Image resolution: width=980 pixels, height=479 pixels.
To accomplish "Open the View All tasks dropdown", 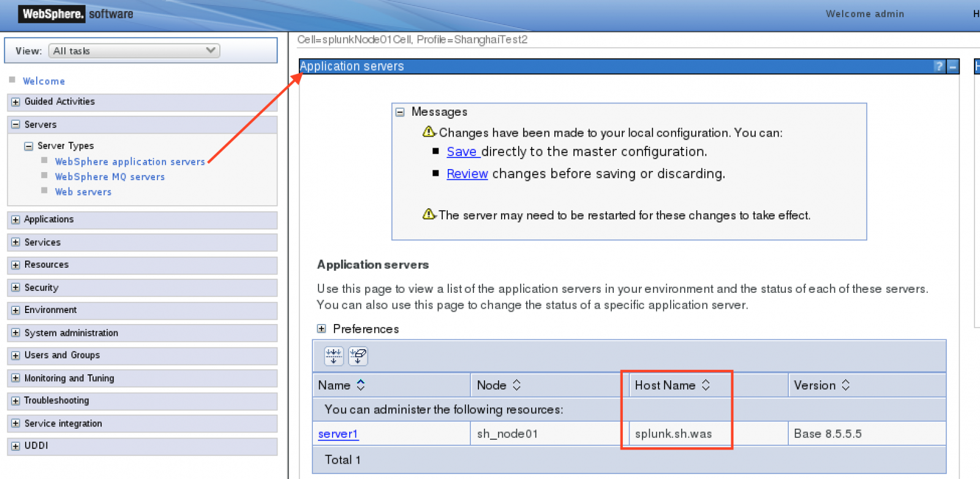I will click(x=134, y=51).
